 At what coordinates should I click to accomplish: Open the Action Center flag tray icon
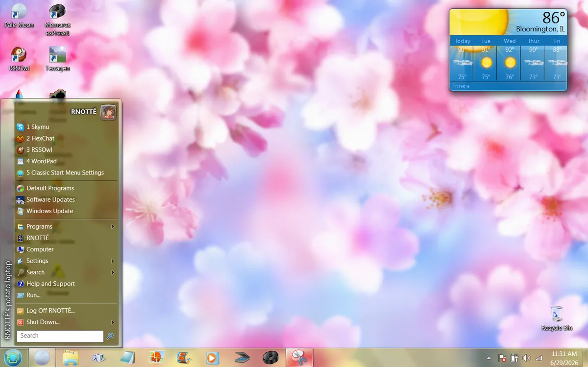point(502,358)
